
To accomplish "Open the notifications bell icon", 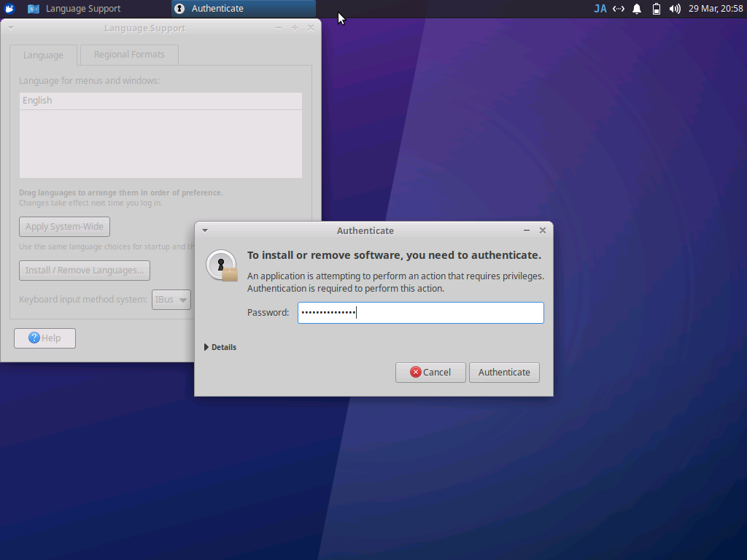I will point(637,9).
